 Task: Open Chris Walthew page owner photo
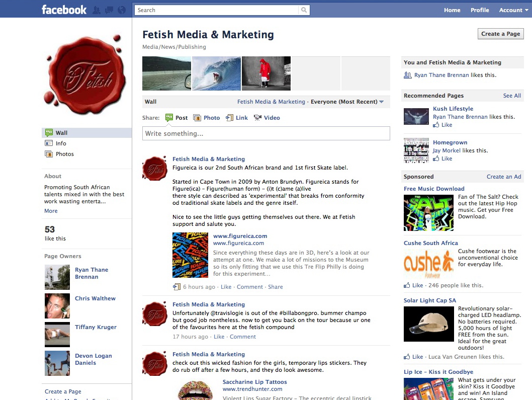[x=57, y=306]
